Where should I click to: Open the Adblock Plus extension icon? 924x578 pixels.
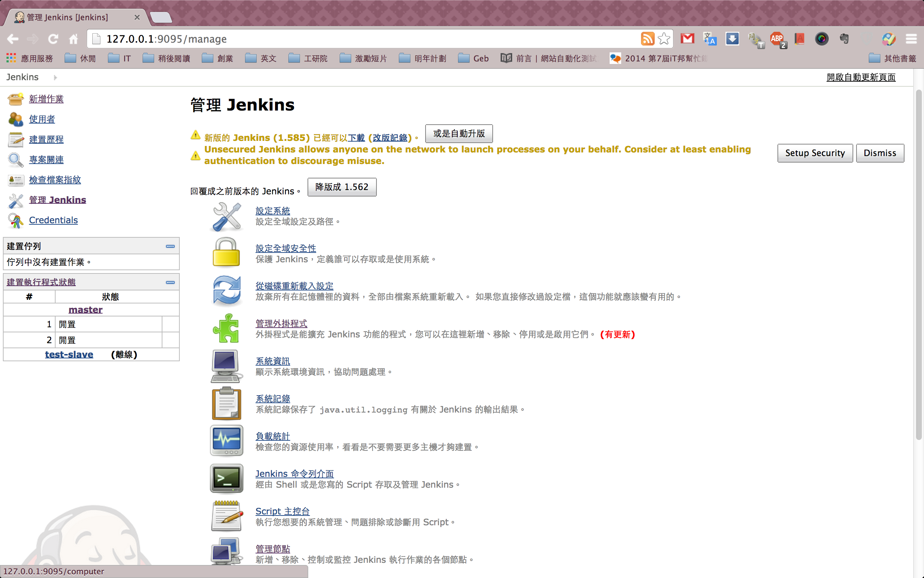[x=778, y=39]
